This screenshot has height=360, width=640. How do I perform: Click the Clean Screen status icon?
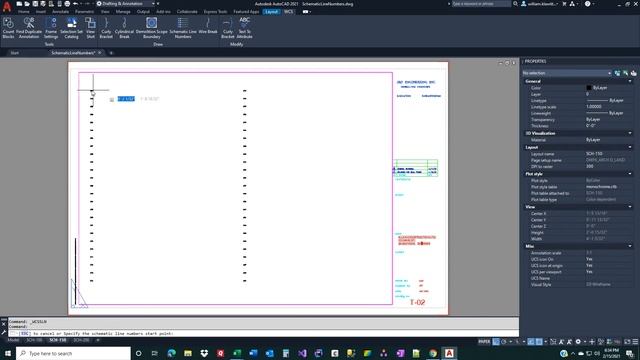tap(627, 342)
